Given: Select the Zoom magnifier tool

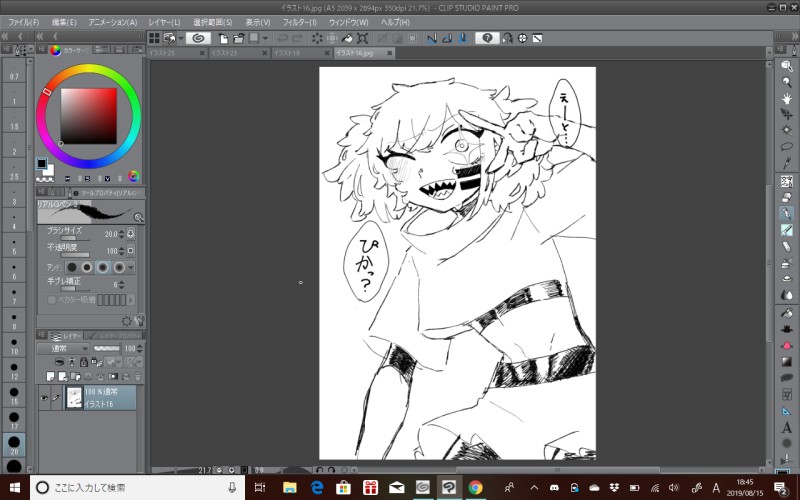Looking at the screenshot, I should (786, 82).
